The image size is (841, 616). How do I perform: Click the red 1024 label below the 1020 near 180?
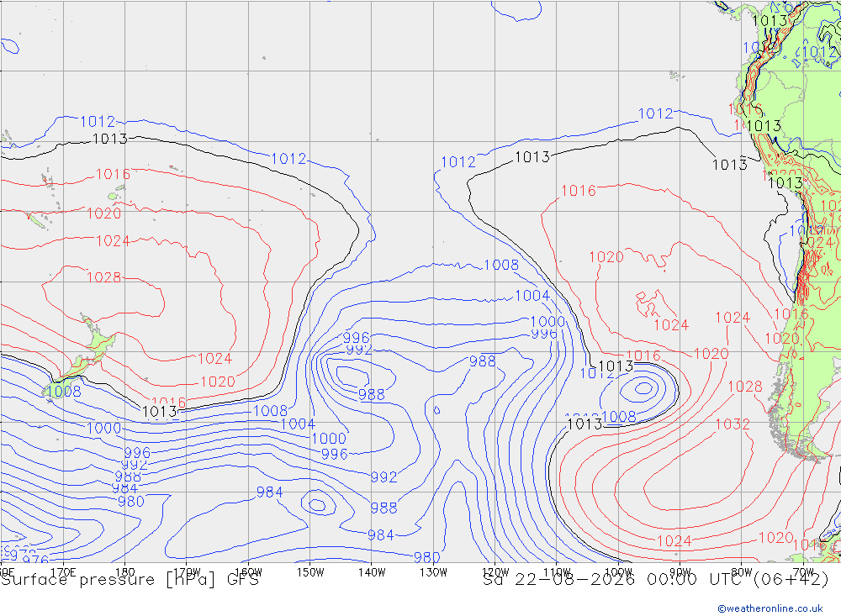pos(114,240)
